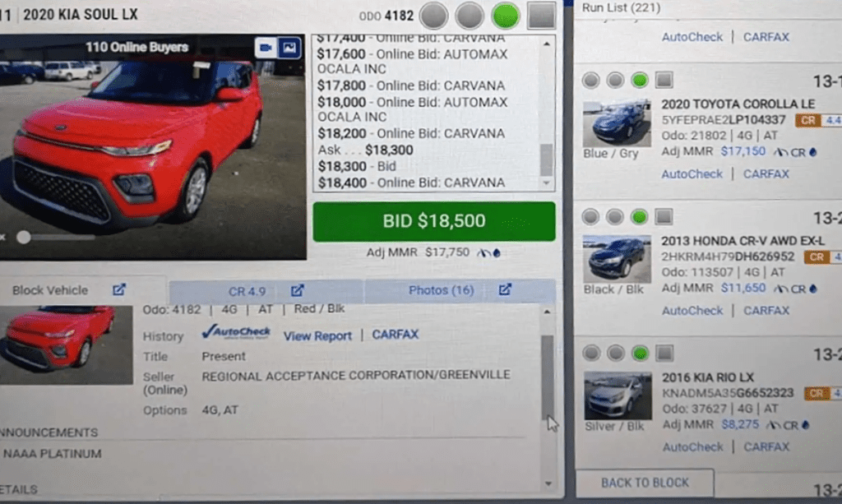Open View Report link next to AutoCheck
Screen dimensions: 842x504
(x=317, y=336)
